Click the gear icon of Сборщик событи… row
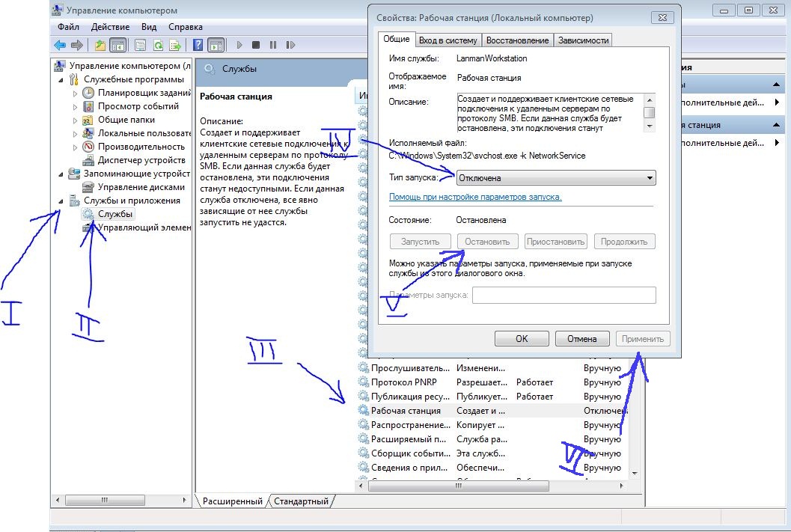The height and width of the screenshot is (532, 791). click(x=363, y=453)
